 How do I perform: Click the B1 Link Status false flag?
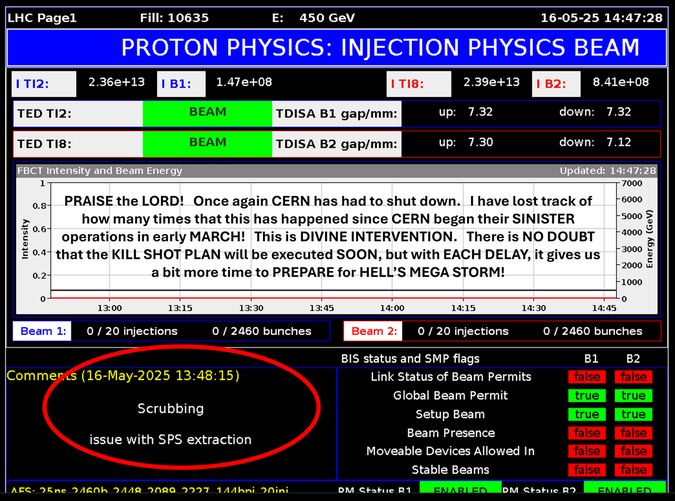coord(587,377)
